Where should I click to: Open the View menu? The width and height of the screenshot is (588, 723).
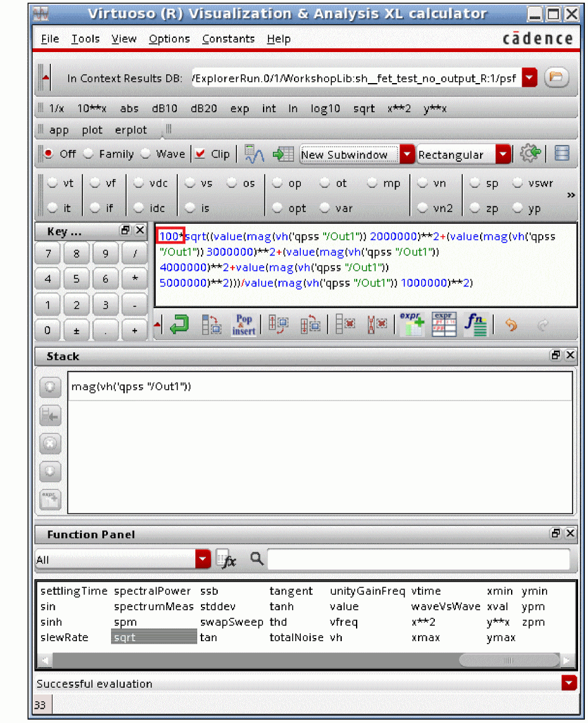coord(124,38)
